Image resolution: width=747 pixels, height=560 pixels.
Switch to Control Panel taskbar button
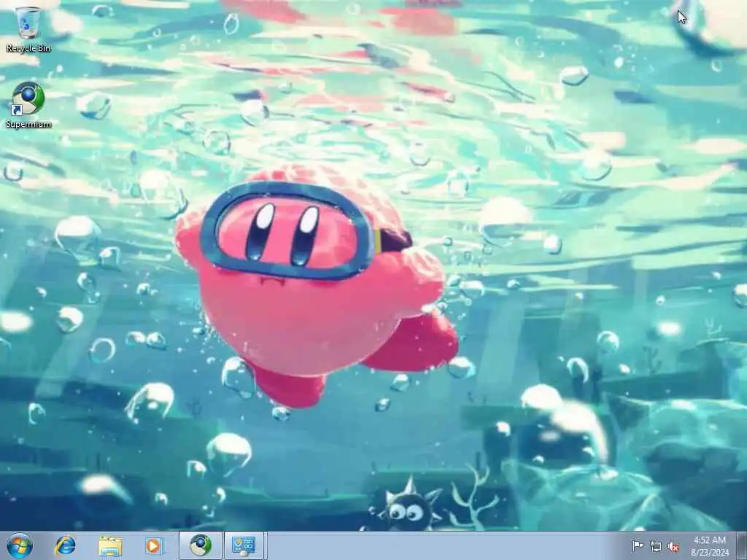coord(244,545)
